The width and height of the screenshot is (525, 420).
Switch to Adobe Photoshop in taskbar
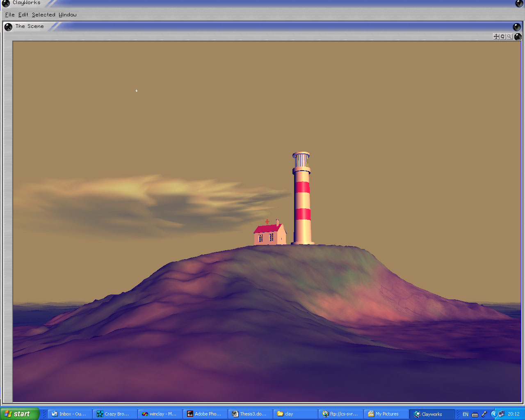pyautogui.click(x=204, y=414)
